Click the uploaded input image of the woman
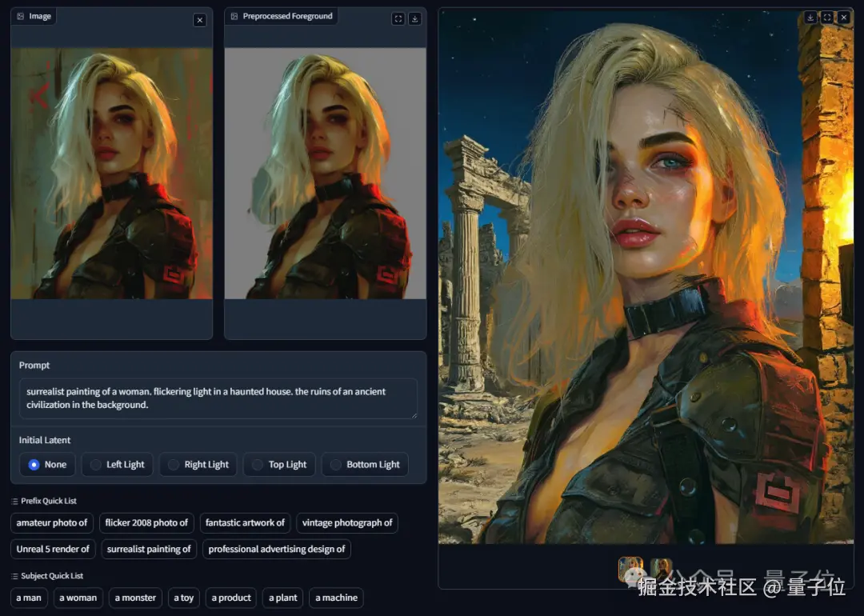Screen dimensions: 864x616 112,174
